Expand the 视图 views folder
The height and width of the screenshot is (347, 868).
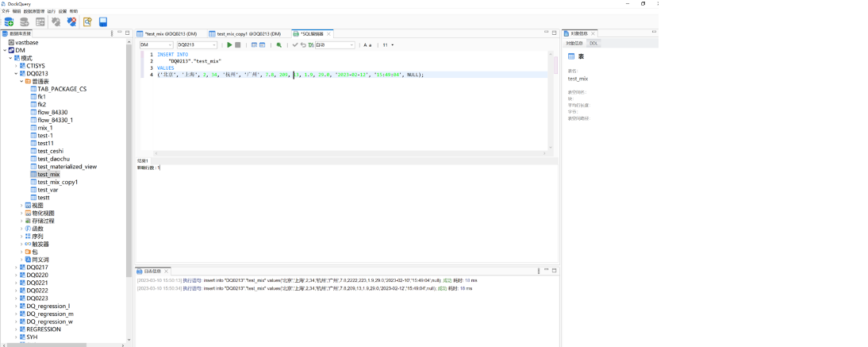pos(21,205)
